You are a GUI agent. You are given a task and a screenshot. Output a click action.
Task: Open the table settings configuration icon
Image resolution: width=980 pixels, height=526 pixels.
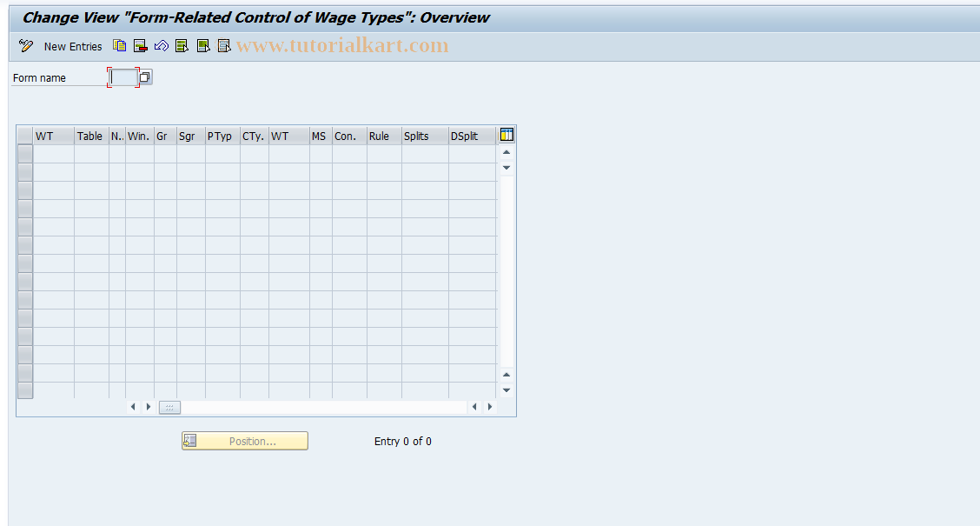click(x=507, y=135)
